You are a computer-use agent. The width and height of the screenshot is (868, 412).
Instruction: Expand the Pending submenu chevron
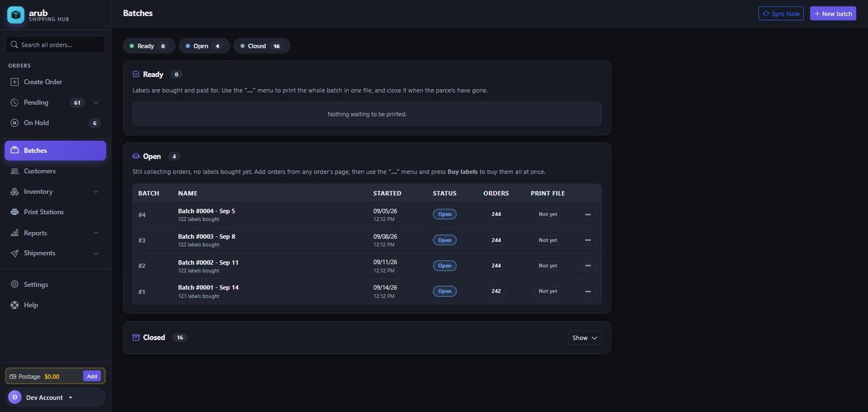coord(96,102)
